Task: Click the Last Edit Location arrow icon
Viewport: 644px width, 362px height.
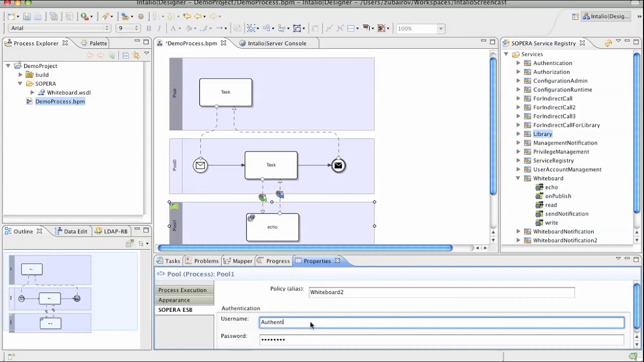Action: [x=187, y=17]
